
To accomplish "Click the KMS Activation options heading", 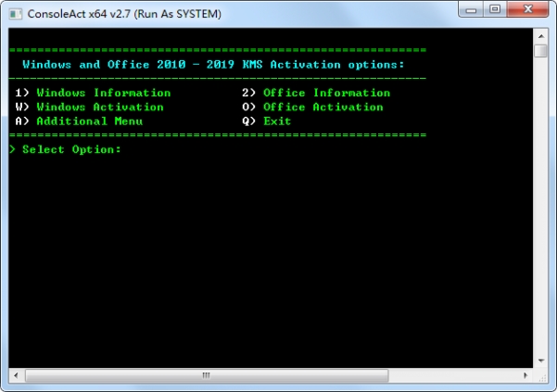I will point(213,65).
